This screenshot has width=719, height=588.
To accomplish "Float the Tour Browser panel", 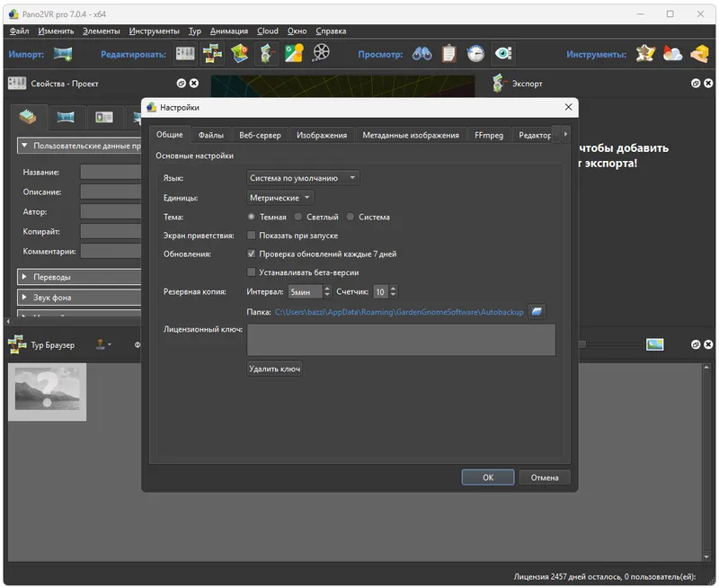I will pyautogui.click(x=696, y=344).
